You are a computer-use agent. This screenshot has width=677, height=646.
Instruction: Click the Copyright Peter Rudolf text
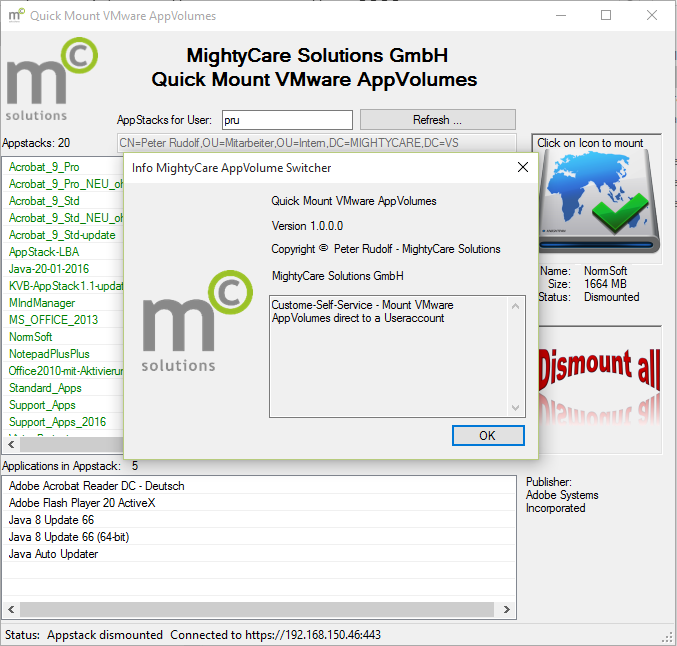click(386, 249)
